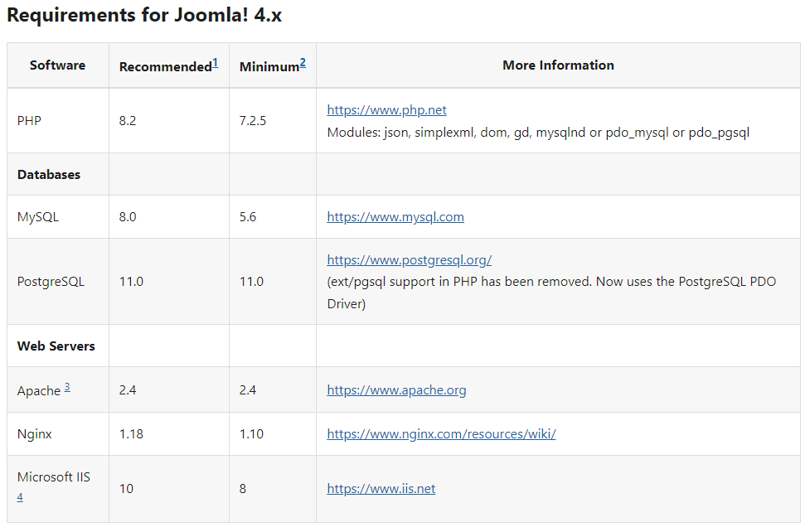Click Nginx minimum version 1.10

coord(251,434)
